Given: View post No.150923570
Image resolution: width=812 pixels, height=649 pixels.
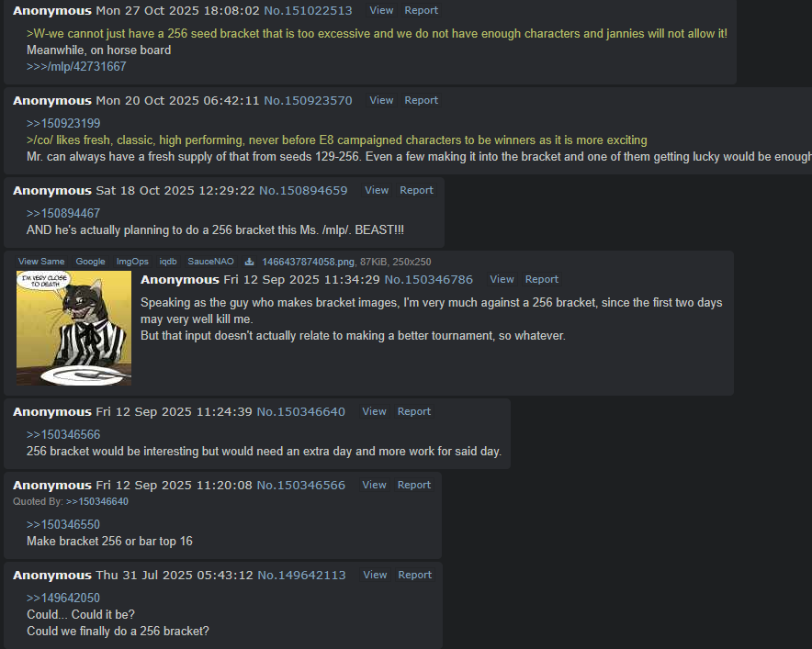Looking at the screenshot, I should (381, 100).
